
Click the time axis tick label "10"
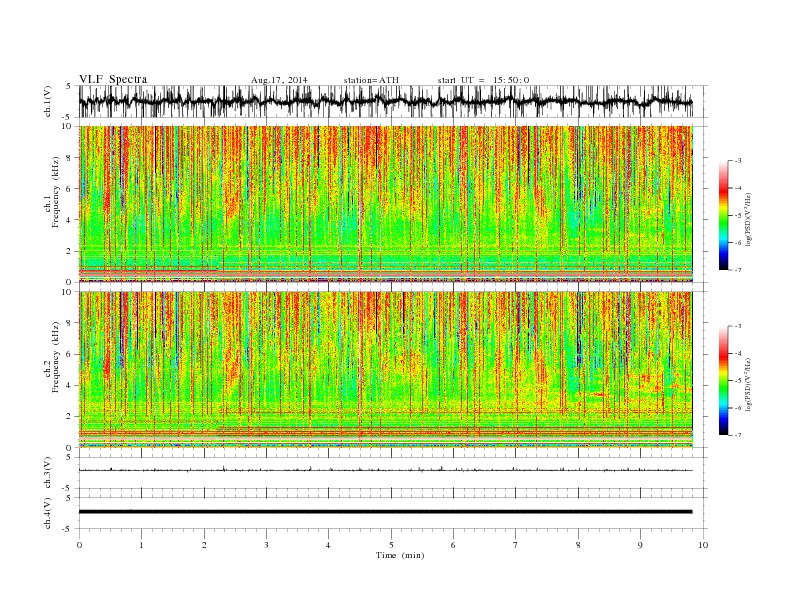click(x=703, y=545)
